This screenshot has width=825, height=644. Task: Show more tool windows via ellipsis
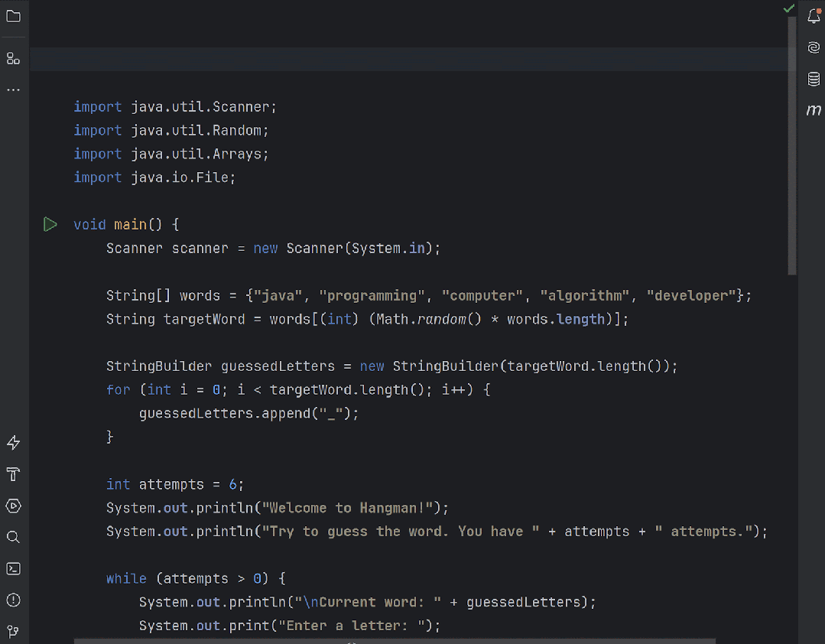(x=13, y=90)
